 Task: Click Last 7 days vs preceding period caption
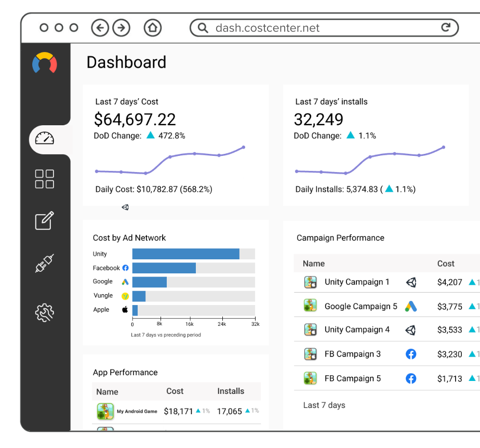[x=166, y=335]
